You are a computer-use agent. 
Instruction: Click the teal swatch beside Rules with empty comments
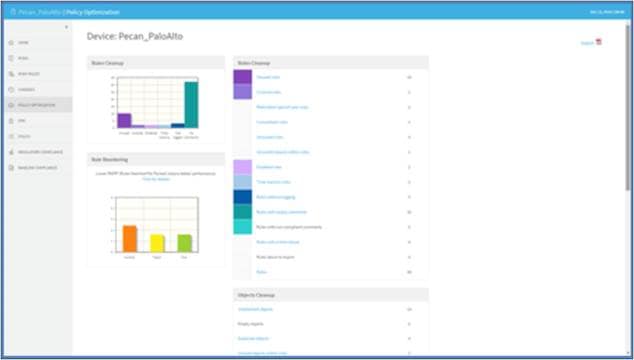(x=243, y=212)
